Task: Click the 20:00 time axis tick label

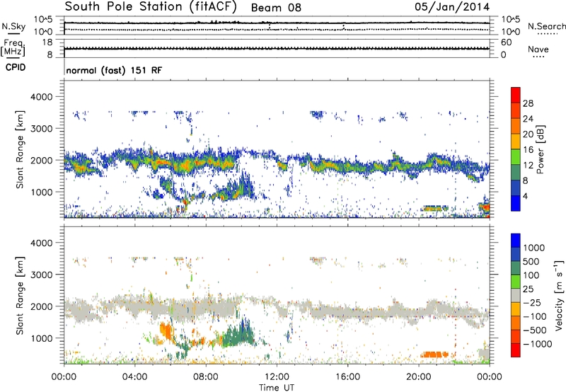Action: click(419, 377)
